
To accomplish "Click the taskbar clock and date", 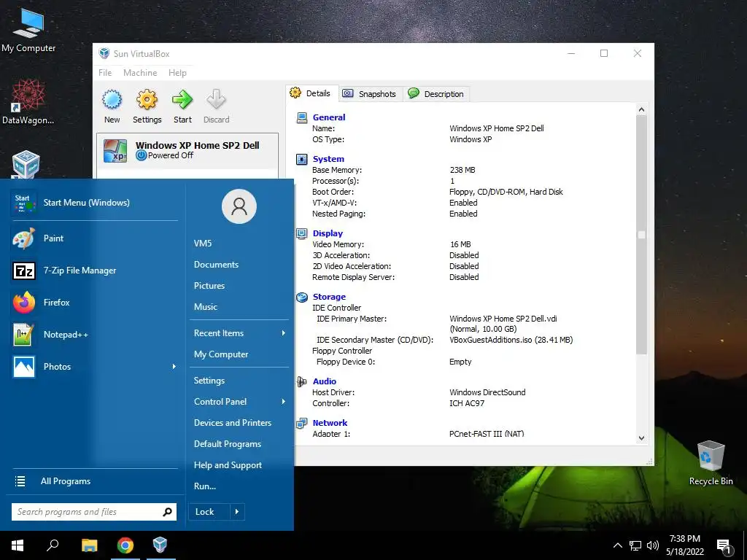I will [684, 545].
